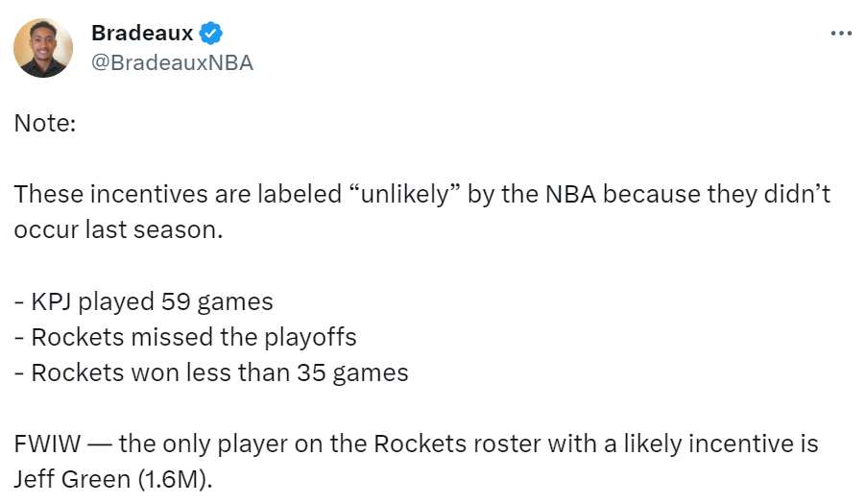Click the "FWIW" abbreviation in tweet
The width and height of the screenshot is (866, 504).
coord(47,444)
